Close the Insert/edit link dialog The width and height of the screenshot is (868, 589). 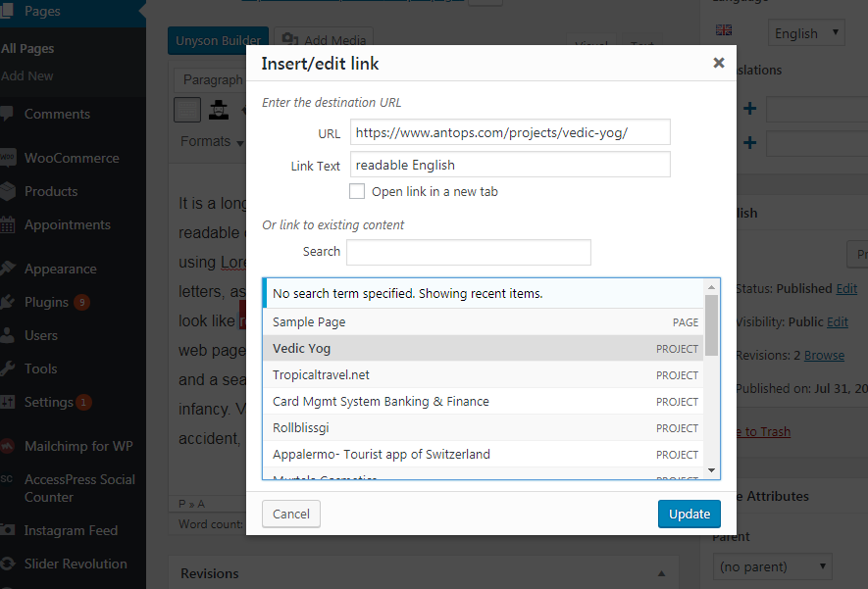point(719,63)
